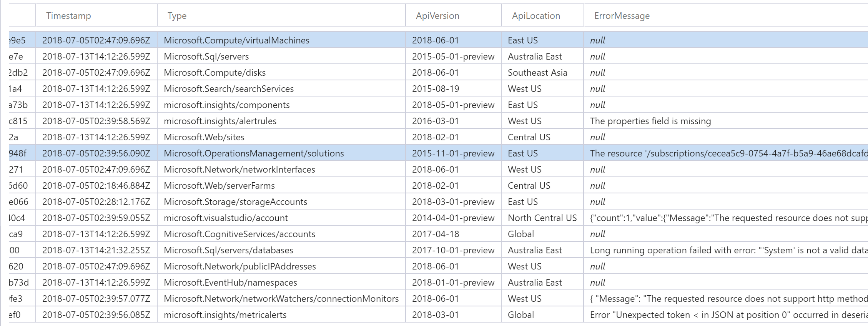The image size is (868, 326).
Task: Click timestamp 2018-07-05T02:39:56.090Z
Action: coord(96,153)
